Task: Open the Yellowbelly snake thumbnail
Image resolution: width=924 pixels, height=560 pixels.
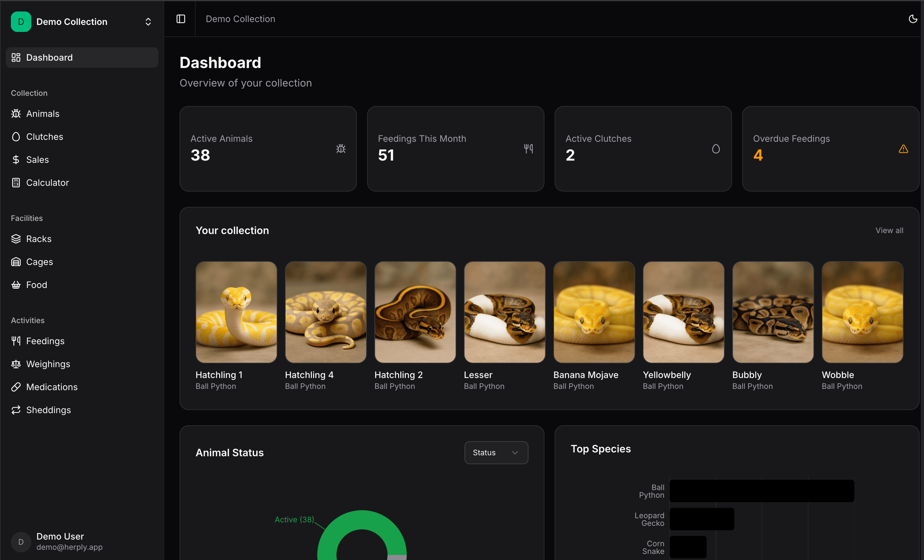Action: pos(684,312)
